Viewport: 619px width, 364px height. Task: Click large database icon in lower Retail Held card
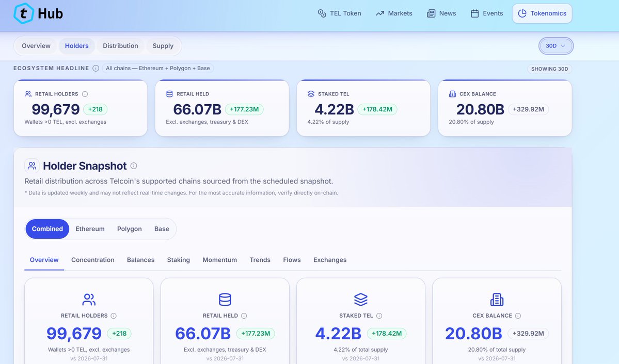pyautogui.click(x=225, y=300)
